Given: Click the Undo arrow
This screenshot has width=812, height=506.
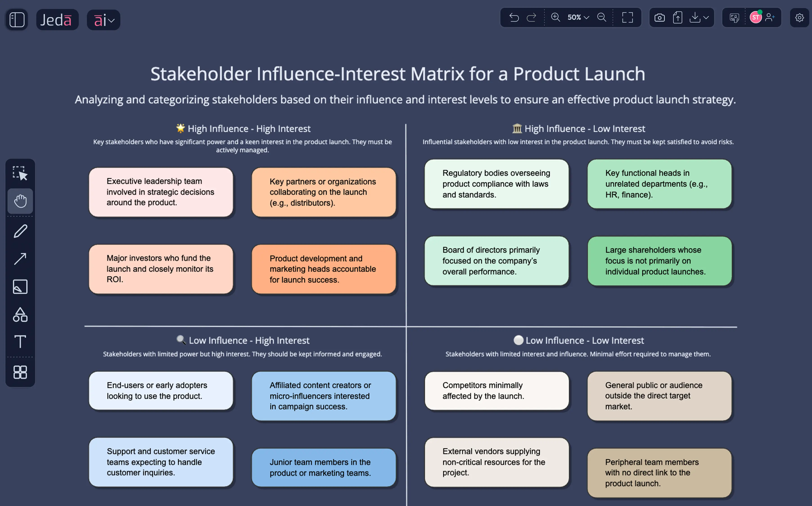Looking at the screenshot, I should point(514,17).
